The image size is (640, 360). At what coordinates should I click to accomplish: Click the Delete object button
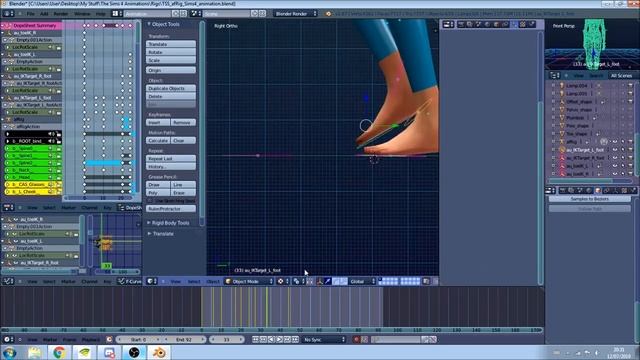click(x=171, y=96)
